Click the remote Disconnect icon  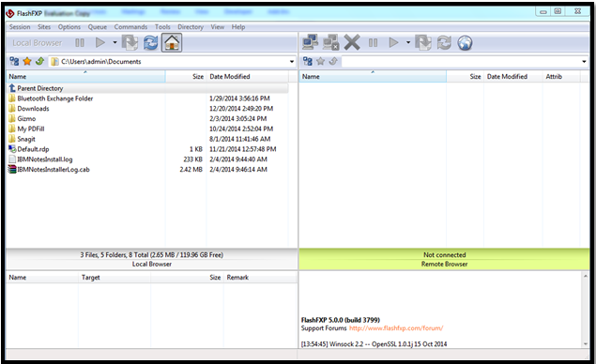[x=330, y=42]
